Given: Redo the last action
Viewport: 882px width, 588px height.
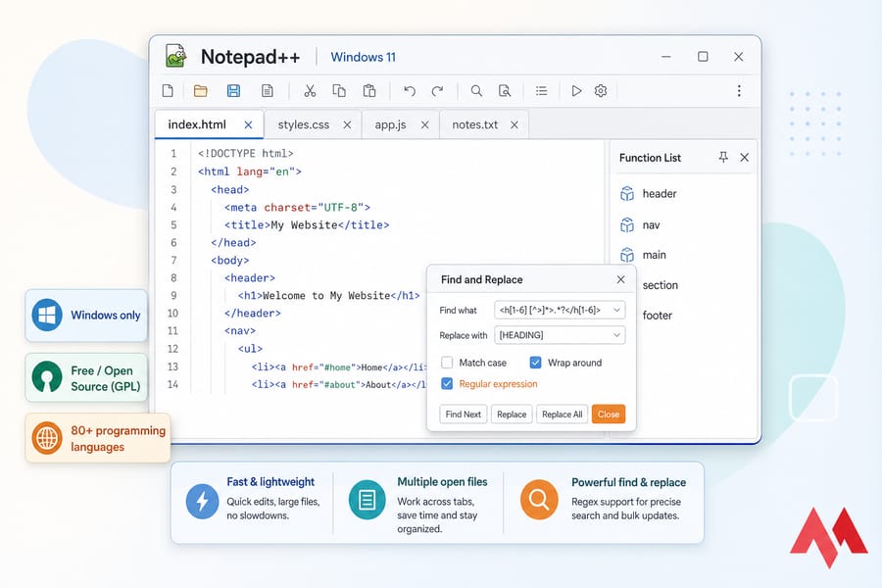Looking at the screenshot, I should point(437,90).
